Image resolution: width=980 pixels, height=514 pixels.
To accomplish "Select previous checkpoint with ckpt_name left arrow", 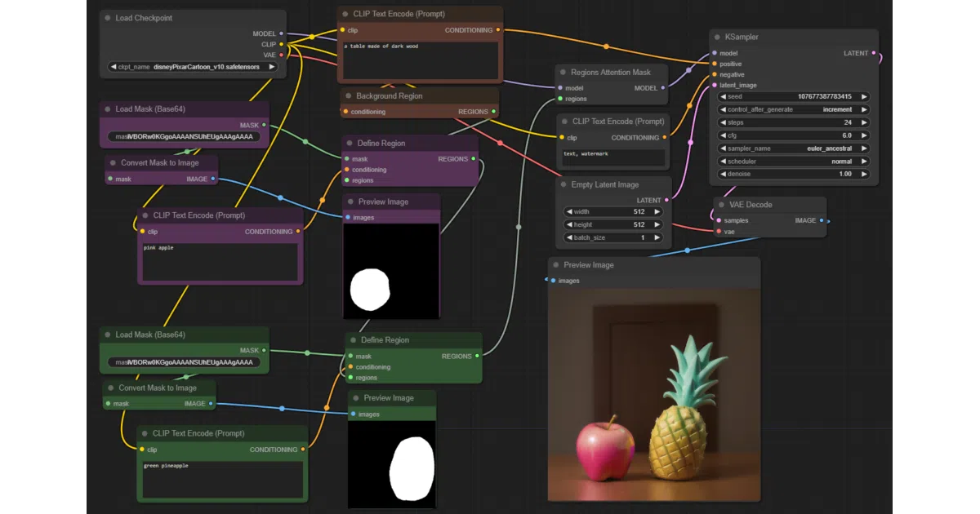I will point(114,67).
